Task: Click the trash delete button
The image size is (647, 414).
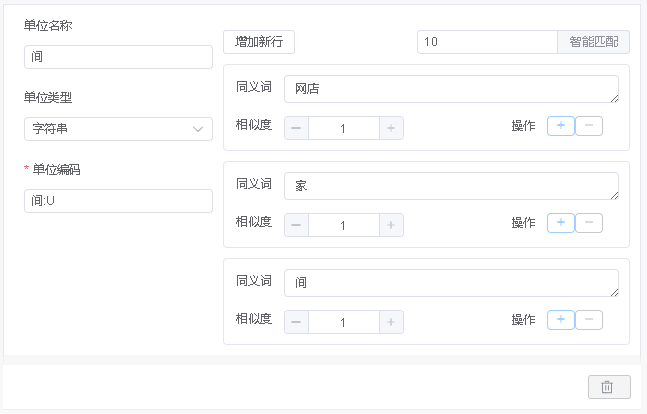Action: point(609,387)
